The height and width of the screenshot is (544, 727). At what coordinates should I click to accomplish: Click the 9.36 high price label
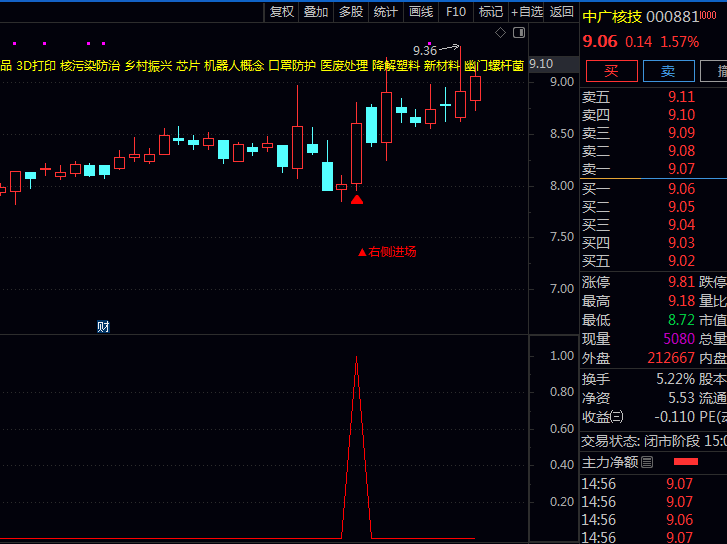coord(425,51)
